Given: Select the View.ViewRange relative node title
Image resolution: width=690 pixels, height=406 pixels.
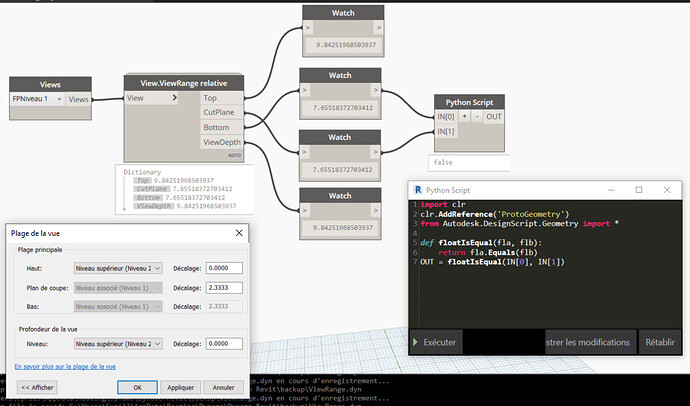Looking at the screenshot, I should point(184,83).
